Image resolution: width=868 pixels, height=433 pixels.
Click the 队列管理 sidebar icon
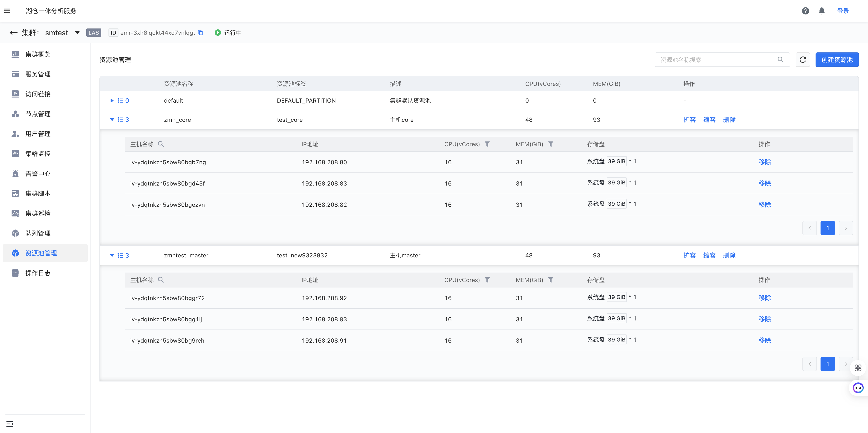[15, 233]
